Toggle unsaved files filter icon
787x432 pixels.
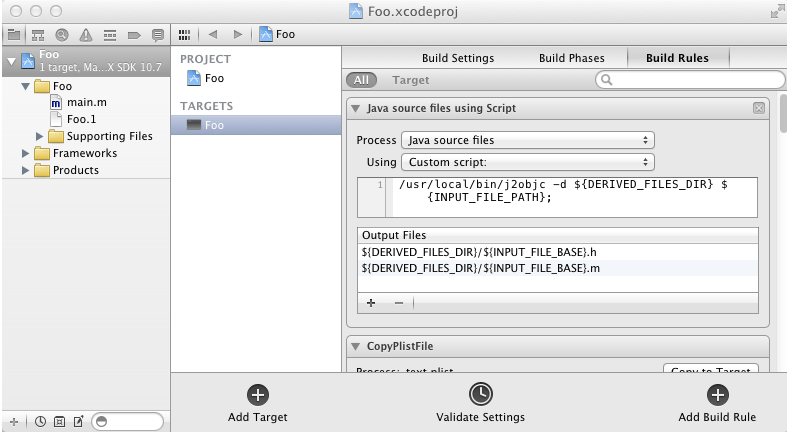[x=78, y=421]
